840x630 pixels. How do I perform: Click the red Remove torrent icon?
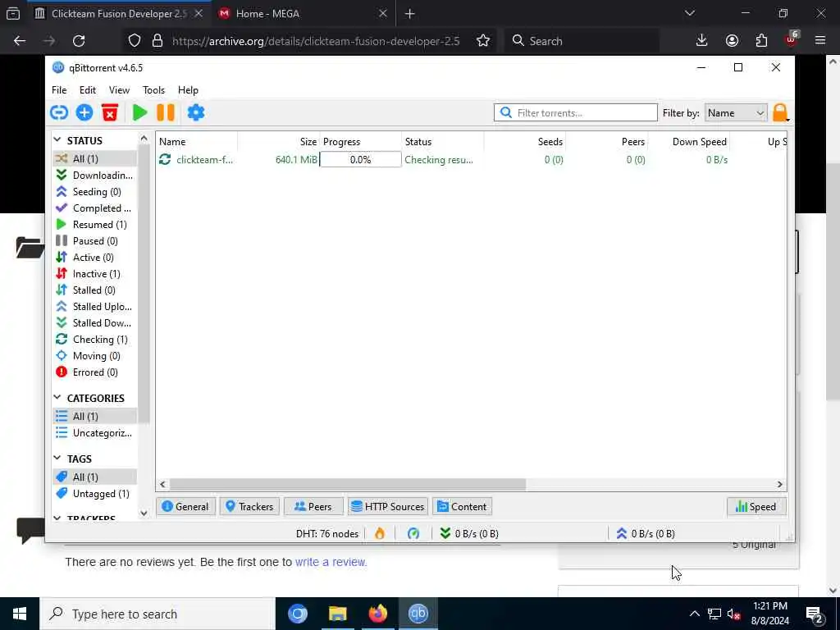(110, 112)
